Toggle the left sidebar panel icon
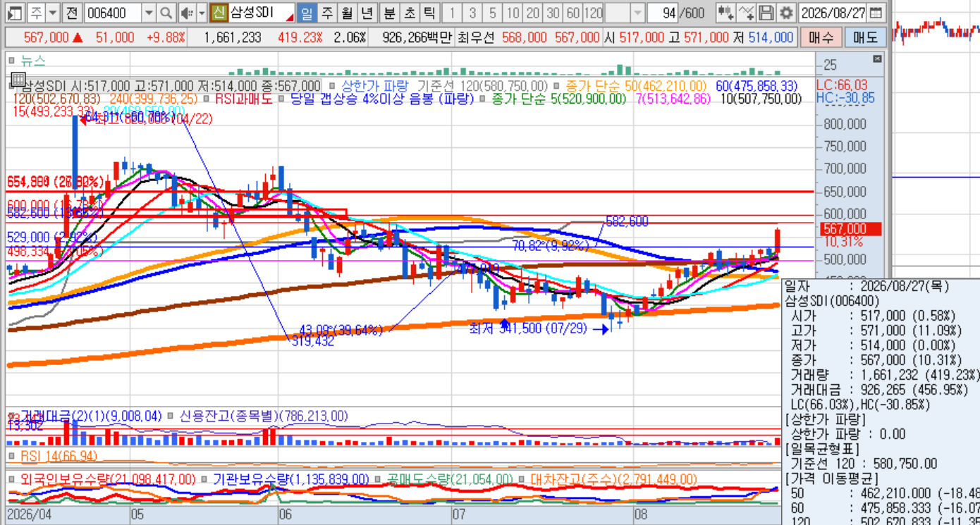Image resolution: width=980 pixels, height=525 pixels. click(15, 13)
